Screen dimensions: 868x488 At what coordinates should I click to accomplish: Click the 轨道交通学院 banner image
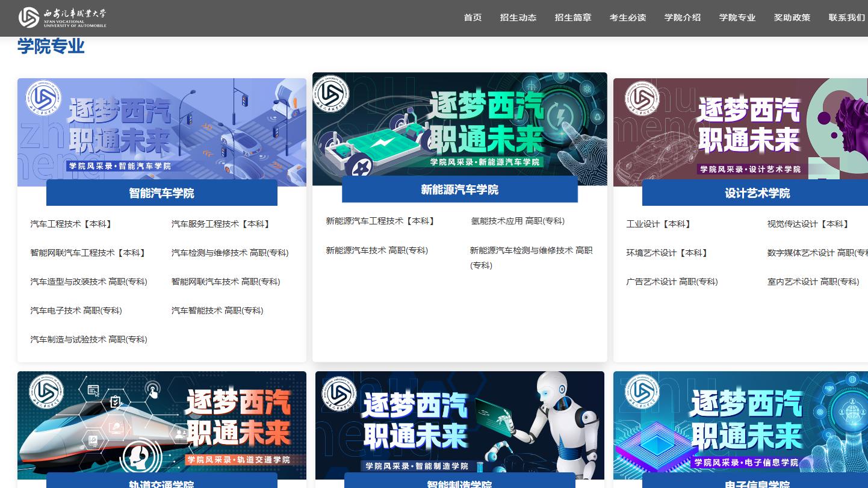point(161,425)
